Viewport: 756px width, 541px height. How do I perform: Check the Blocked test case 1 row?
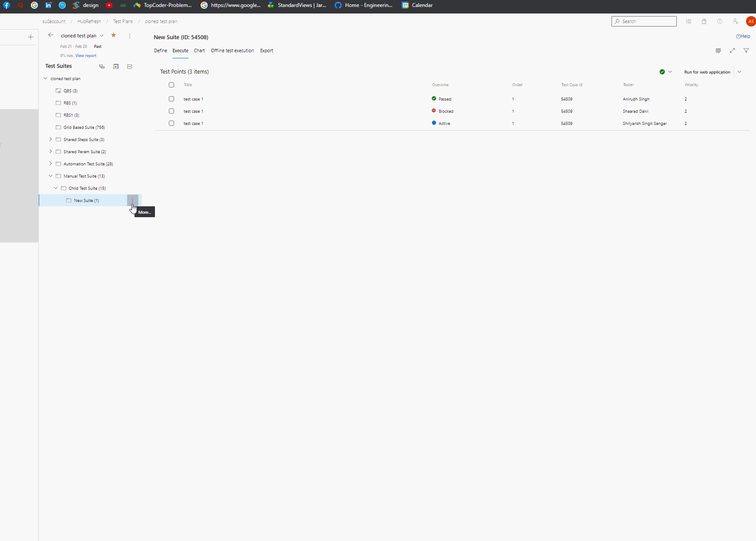(x=171, y=111)
